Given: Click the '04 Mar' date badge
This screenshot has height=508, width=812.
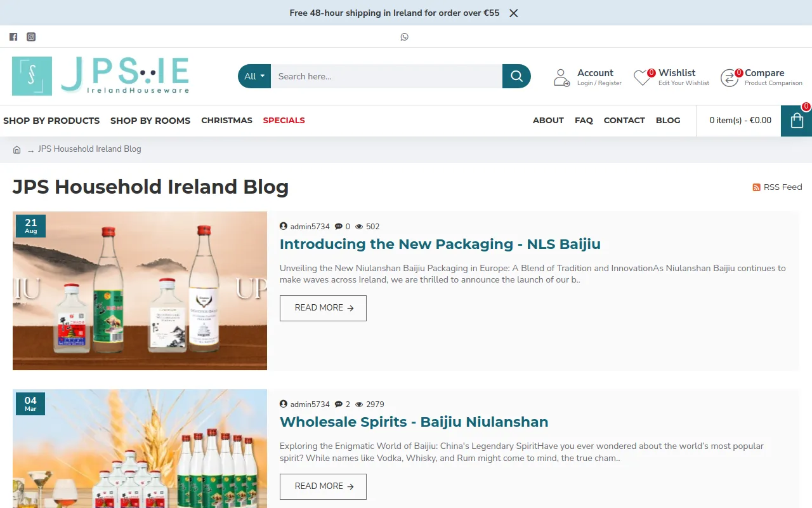Looking at the screenshot, I should click(30, 404).
